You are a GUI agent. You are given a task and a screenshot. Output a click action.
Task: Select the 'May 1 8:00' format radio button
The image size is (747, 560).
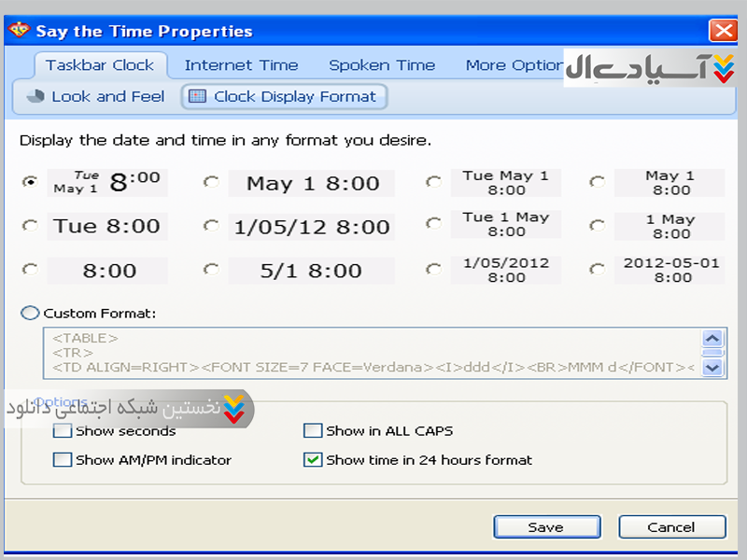point(211,183)
